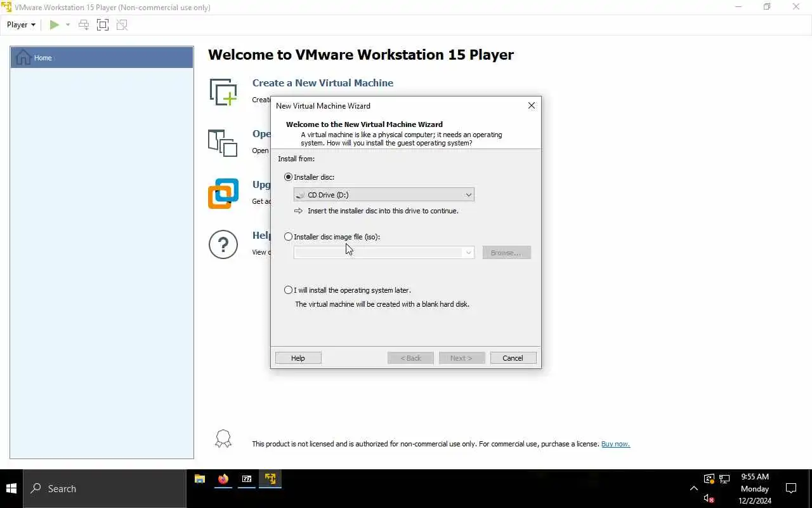Select the Installer disc radio button
The image size is (812, 508).
(289, 177)
